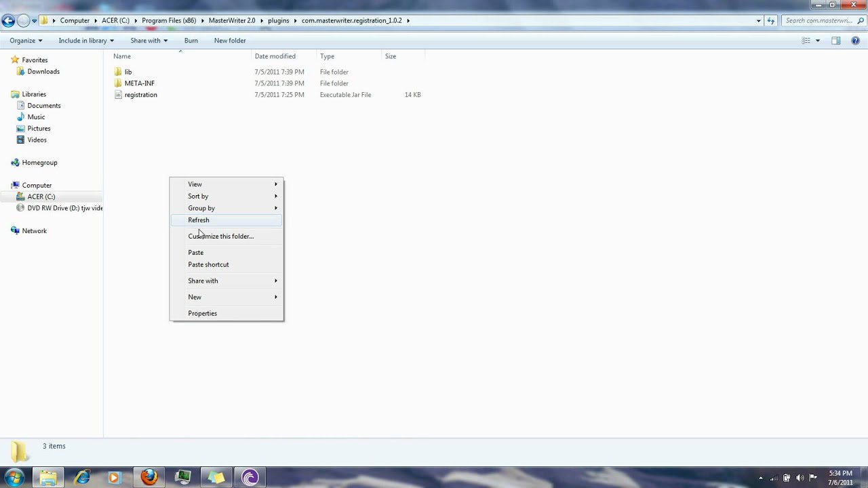Show hidden tray icons arrow
The image size is (868, 488).
pos(761,478)
